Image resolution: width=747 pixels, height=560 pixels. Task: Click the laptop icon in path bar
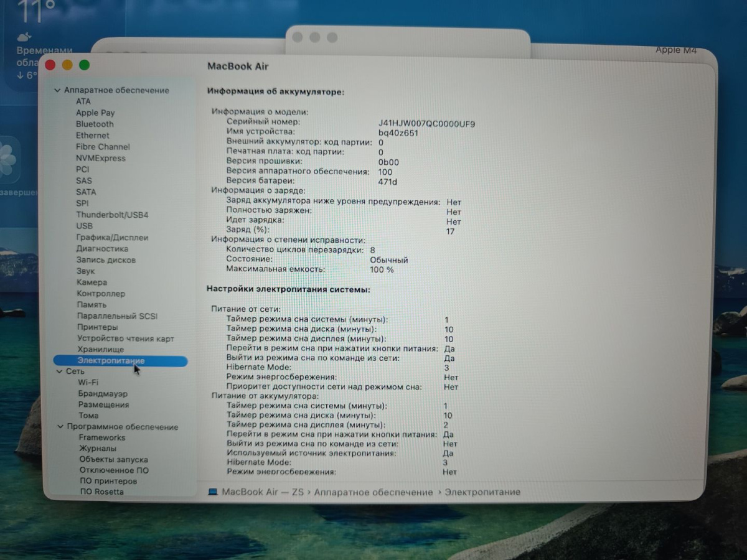(213, 492)
